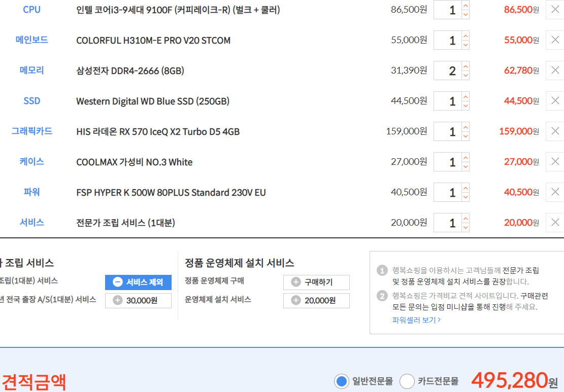Select the 카드전문몰 radio button

(x=407, y=381)
